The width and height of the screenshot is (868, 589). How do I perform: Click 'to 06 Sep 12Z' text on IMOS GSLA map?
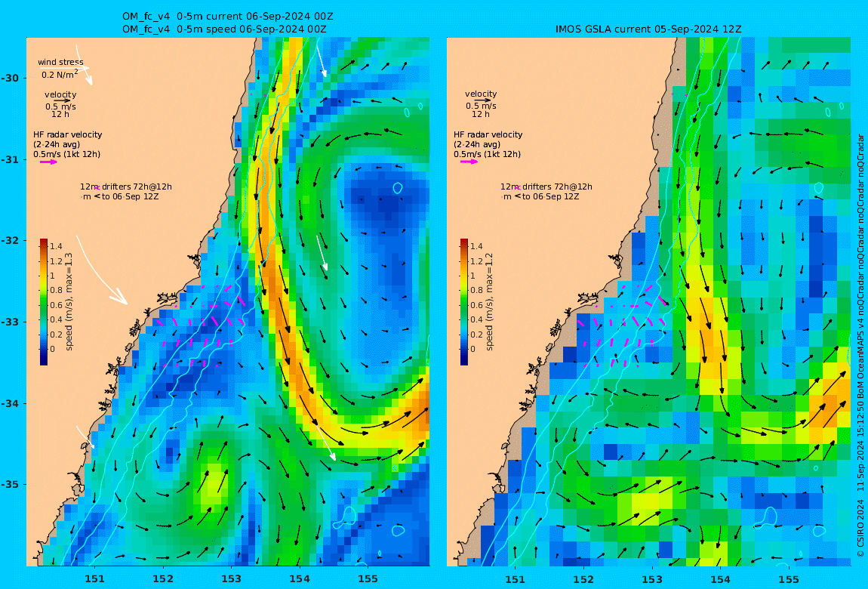pyautogui.click(x=550, y=196)
